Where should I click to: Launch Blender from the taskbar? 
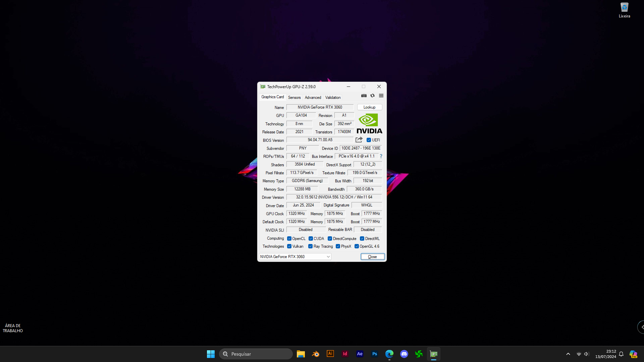point(315,354)
